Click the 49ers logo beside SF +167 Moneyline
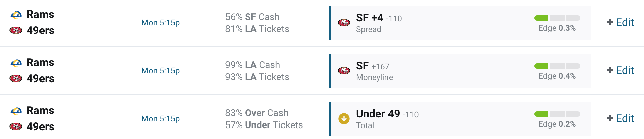644x139 pixels. coord(344,71)
